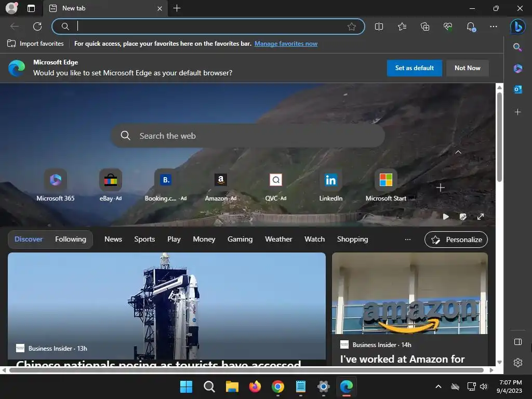532x399 pixels.
Task: Set Microsoft Edge as default
Action: (x=414, y=68)
